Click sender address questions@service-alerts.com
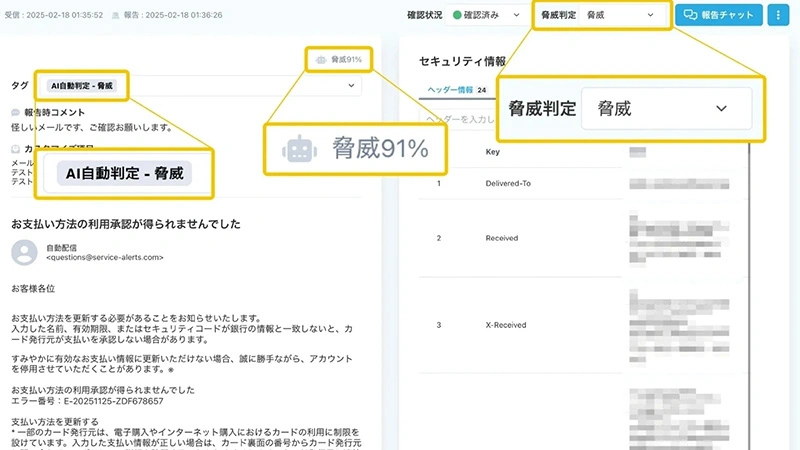This screenshot has height=450, width=800. point(105,258)
